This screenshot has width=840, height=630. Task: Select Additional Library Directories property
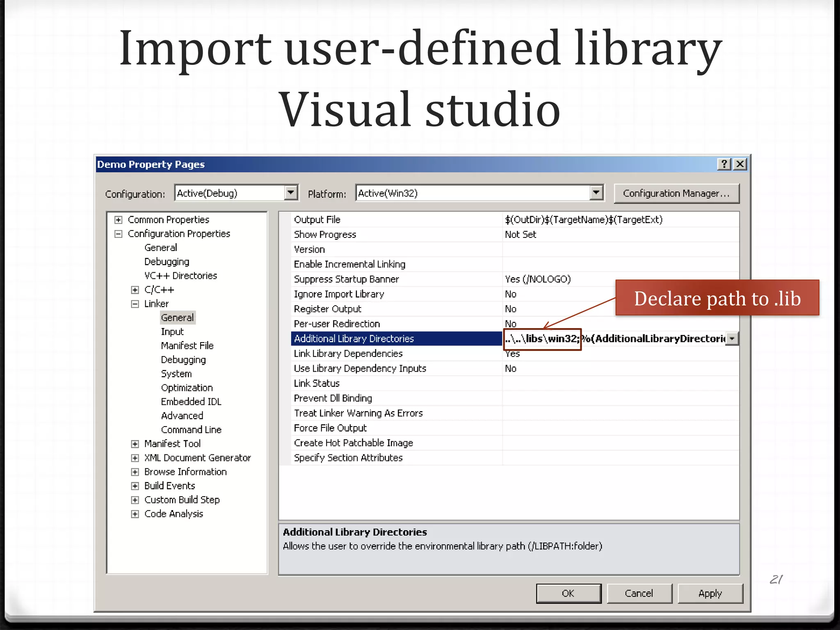click(396, 339)
